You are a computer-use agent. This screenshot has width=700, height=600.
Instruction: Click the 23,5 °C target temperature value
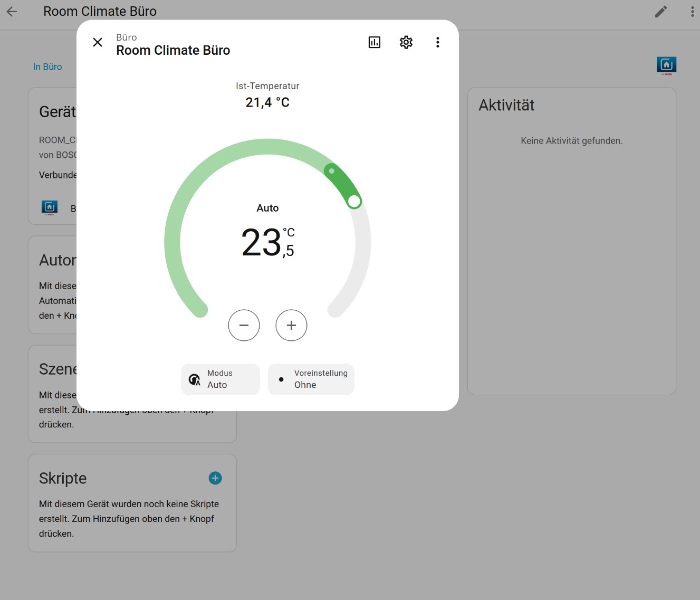coord(268,242)
